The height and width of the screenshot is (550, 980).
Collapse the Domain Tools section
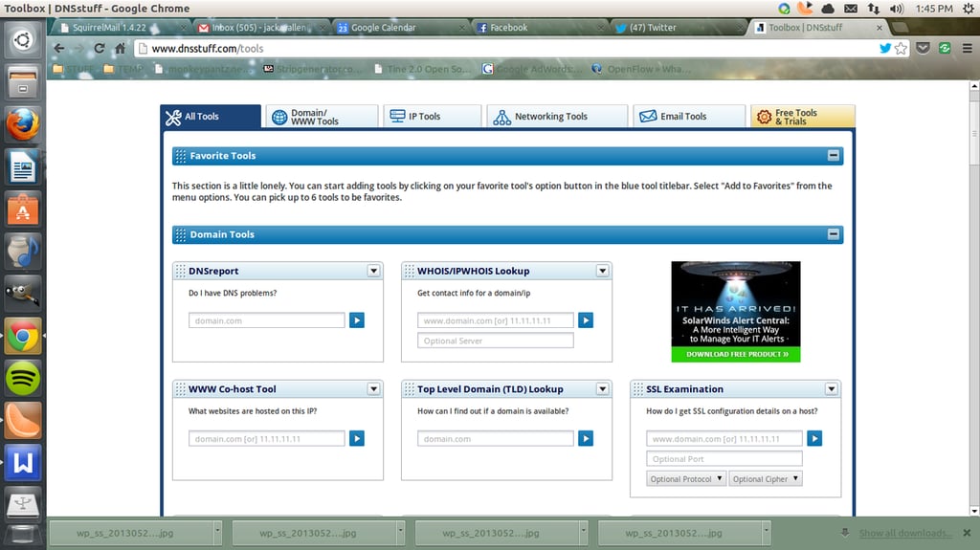pyautogui.click(x=834, y=234)
